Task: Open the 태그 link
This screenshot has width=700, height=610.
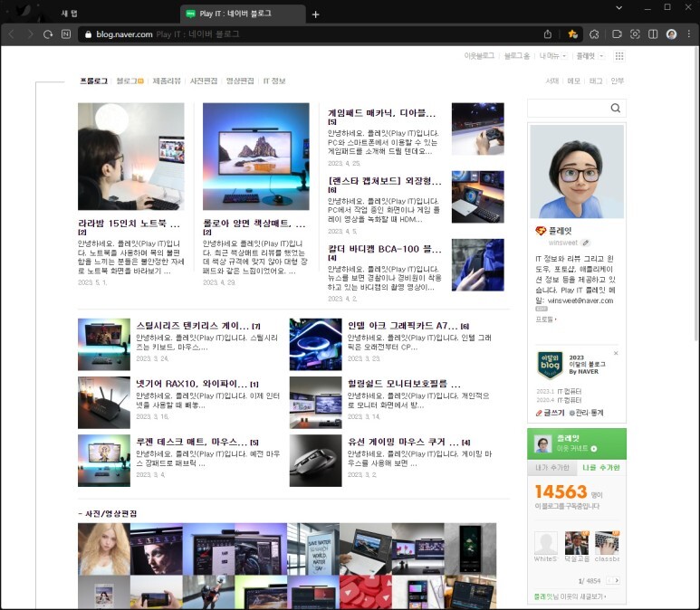Action: pyautogui.click(x=596, y=81)
